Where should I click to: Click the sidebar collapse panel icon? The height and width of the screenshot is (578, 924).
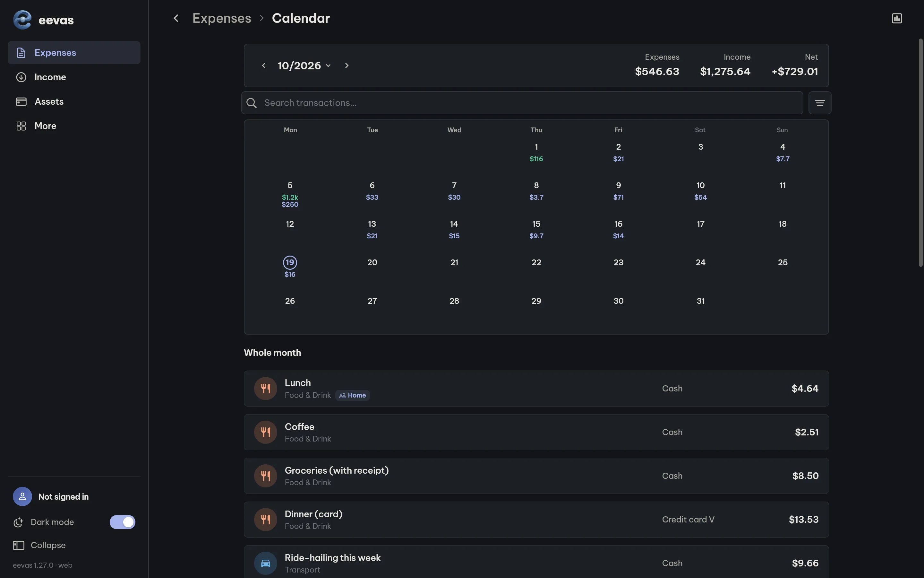(18, 545)
